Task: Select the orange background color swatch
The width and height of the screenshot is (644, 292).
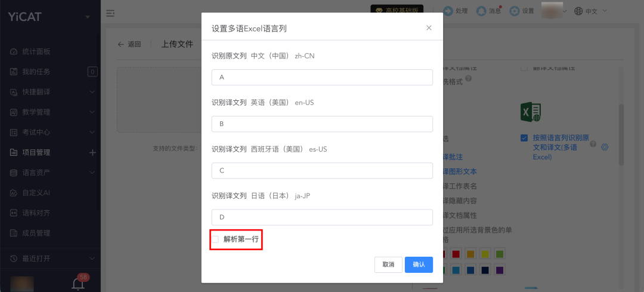Action: point(470,254)
